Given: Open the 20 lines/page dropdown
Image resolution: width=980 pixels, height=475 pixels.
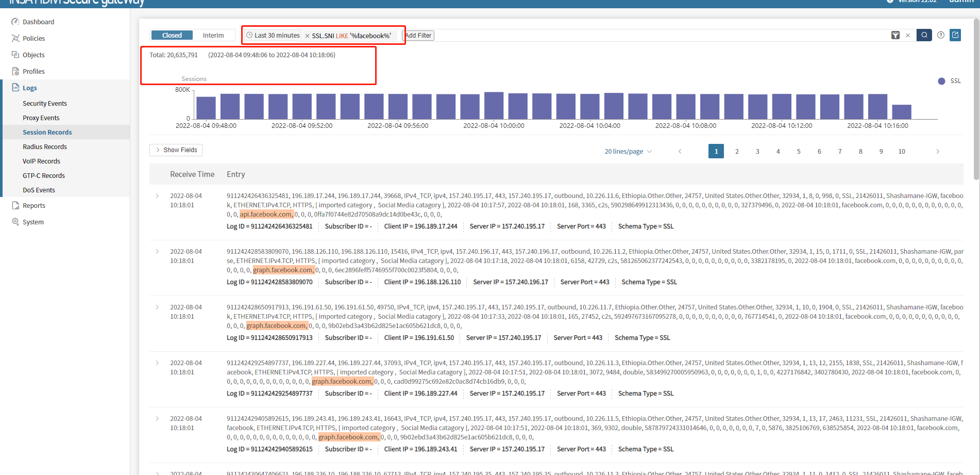Looking at the screenshot, I should (x=628, y=151).
